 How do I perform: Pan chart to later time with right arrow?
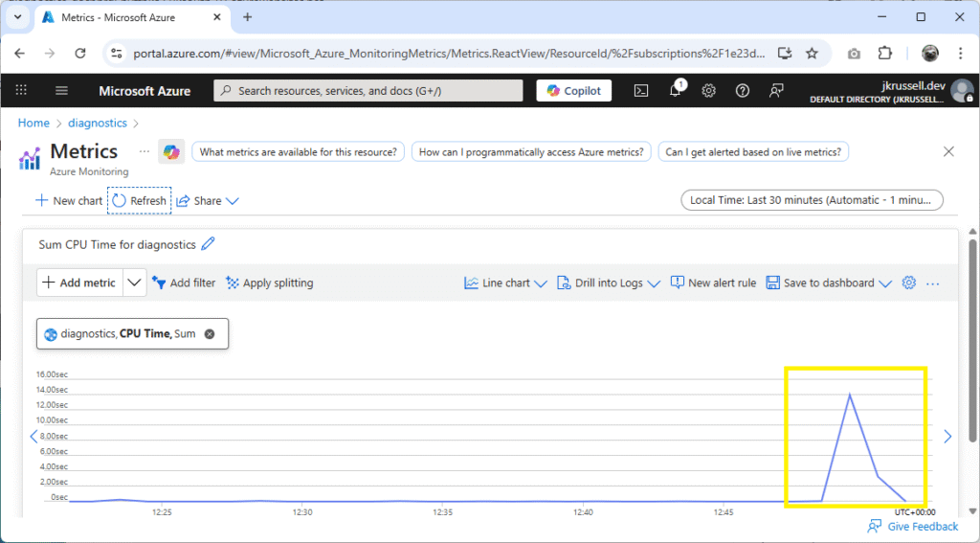tap(947, 437)
